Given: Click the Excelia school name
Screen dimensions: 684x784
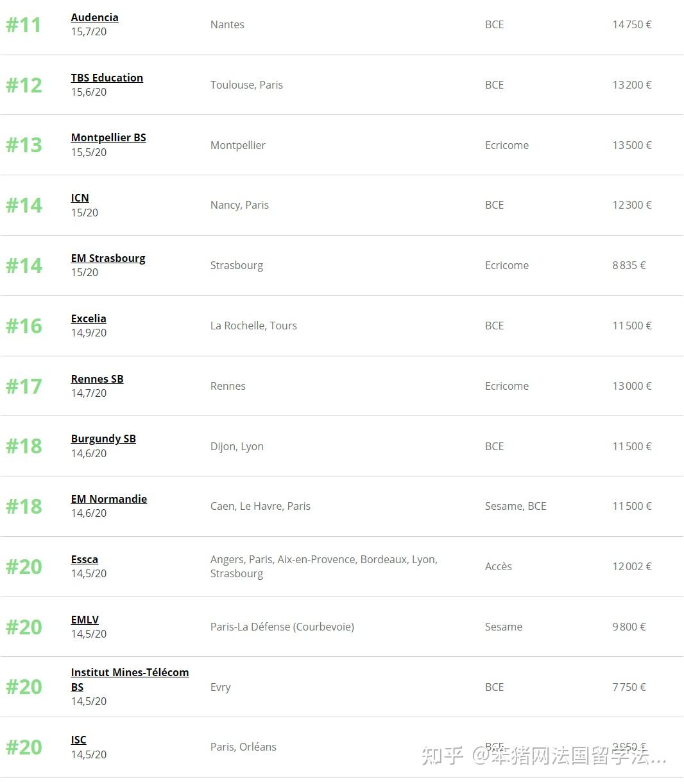Looking at the screenshot, I should (x=89, y=318).
